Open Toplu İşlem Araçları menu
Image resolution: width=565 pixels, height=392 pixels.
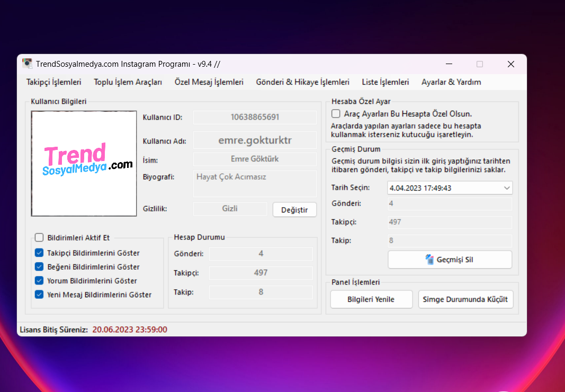click(128, 82)
